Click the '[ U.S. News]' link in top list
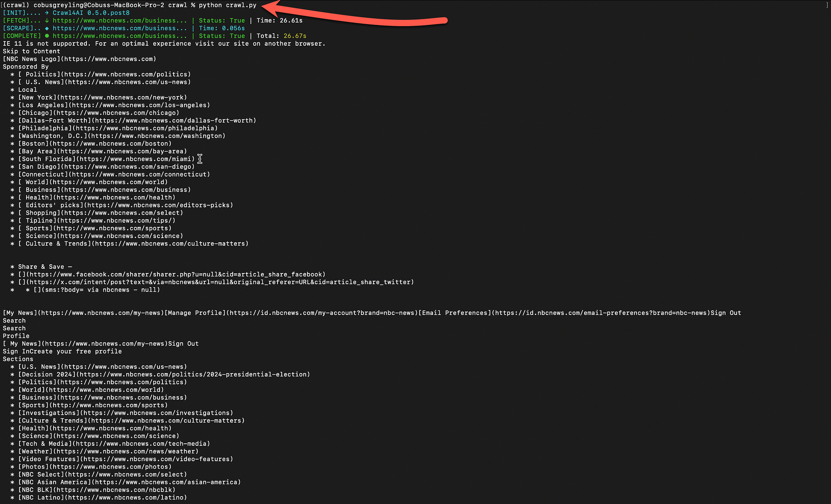The image size is (831, 504). (x=104, y=82)
